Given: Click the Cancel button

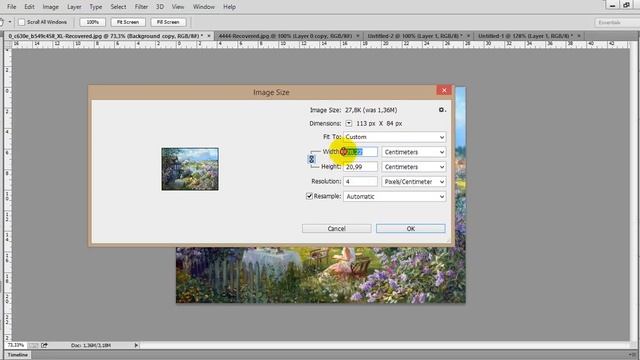Looking at the screenshot, I should tap(337, 229).
